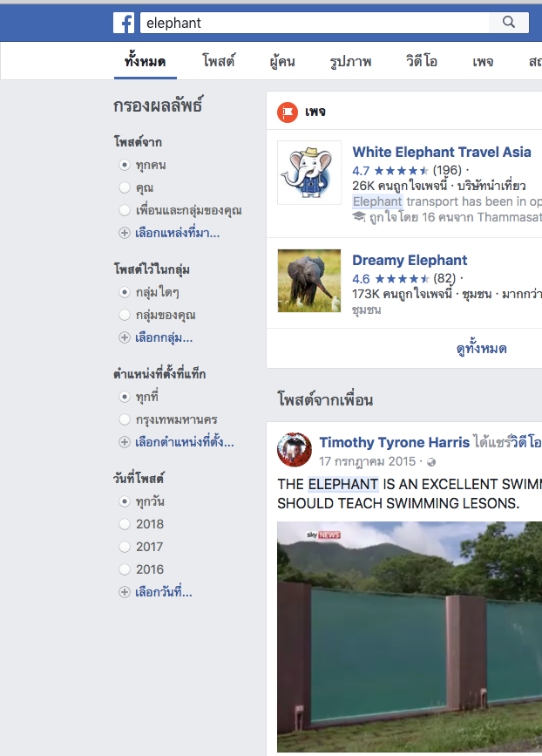Click the magnifying glass search button

click(509, 22)
